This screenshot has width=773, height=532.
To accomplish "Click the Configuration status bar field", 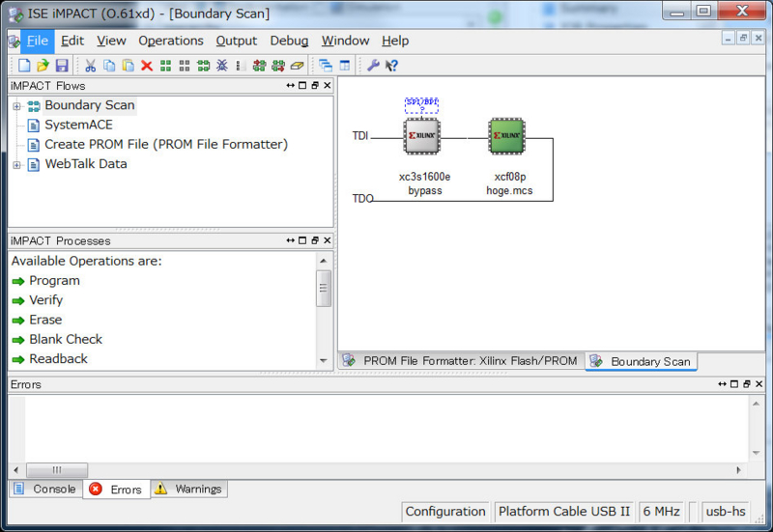I will [x=445, y=512].
